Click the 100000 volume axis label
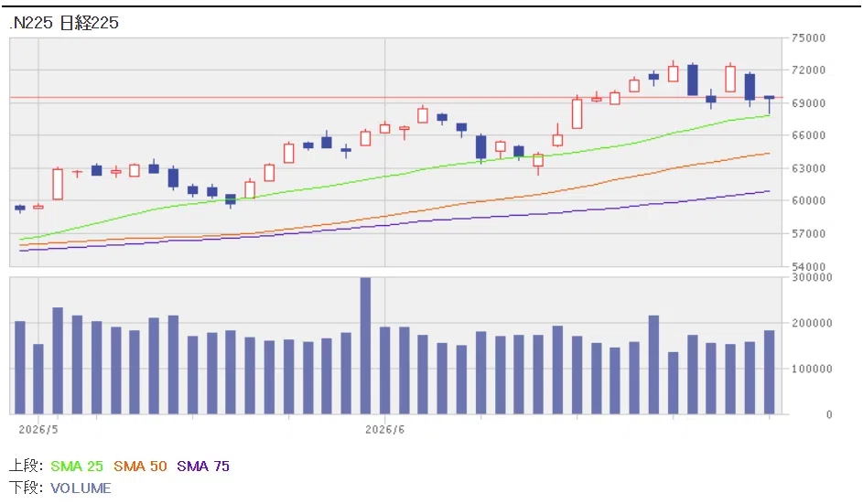The height and width of the screenshot is (504, 863). (812, 369)
